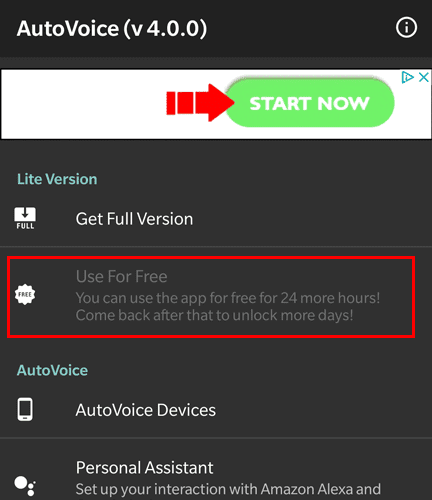This screenshot has width=432, height=500.
Task: Click the phone device icon
Action: point(25,409)
